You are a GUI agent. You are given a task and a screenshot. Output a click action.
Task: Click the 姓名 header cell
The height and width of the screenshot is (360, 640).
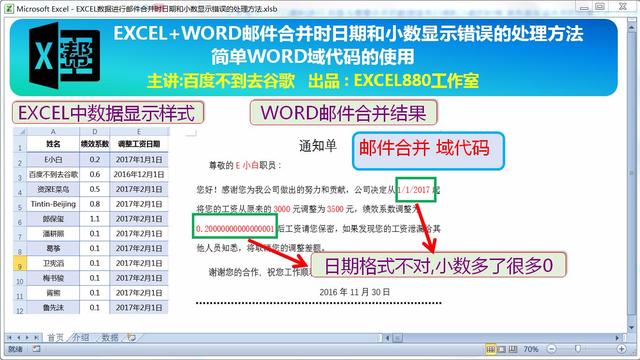tap(53, 144)
